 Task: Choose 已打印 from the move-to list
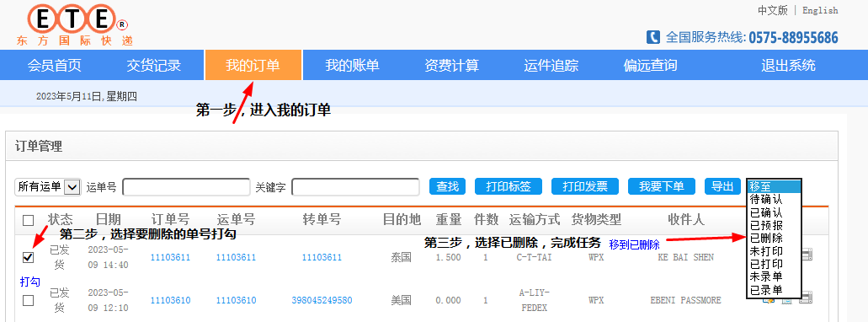tap(774, 264)
